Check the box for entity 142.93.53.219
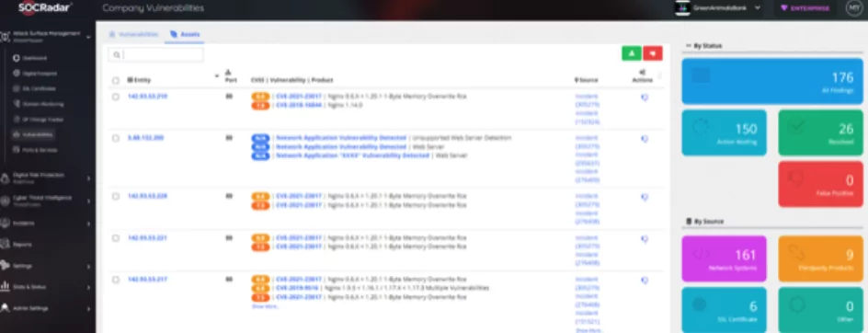This screenshot has height=333, width=868. point(116,97)
